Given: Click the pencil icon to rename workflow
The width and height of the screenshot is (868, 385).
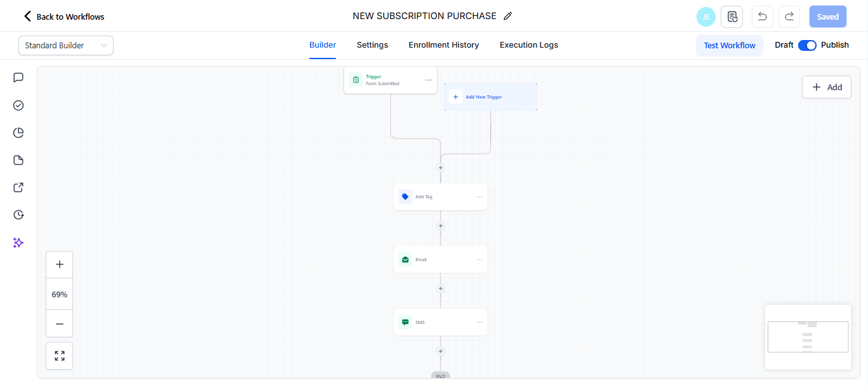Looking at the screenshot, I should click(508, 17).
